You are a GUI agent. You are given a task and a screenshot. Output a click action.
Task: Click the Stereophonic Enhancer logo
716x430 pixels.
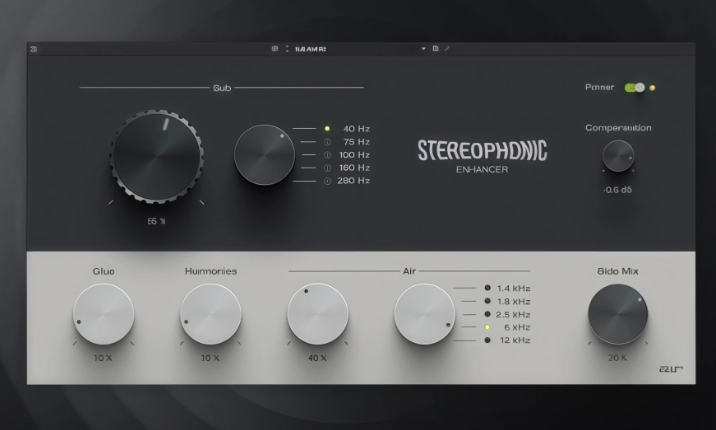482,157
